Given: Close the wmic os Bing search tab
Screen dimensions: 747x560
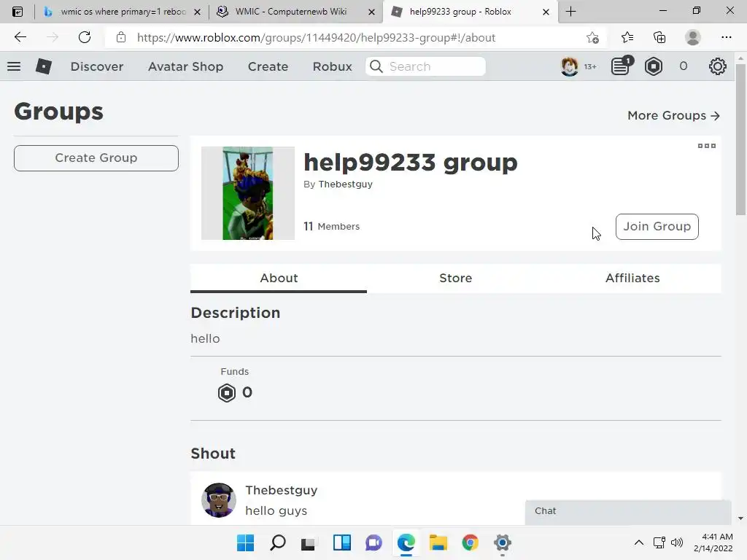Looking at the screenshot, I should 197,12.
